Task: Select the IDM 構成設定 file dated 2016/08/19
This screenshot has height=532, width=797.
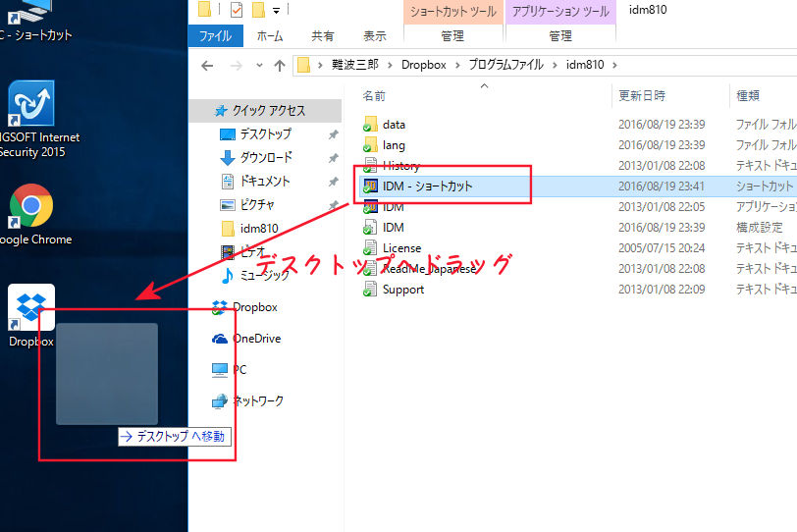Action: [394, 228]
